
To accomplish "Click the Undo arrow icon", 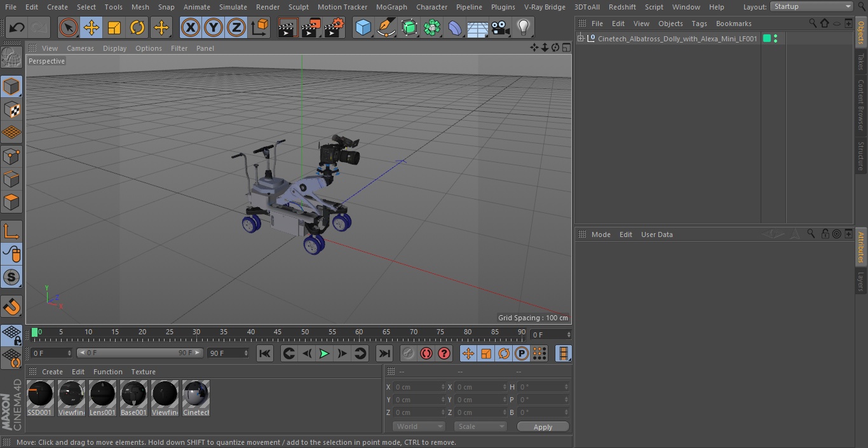I will tap(17, 27).
